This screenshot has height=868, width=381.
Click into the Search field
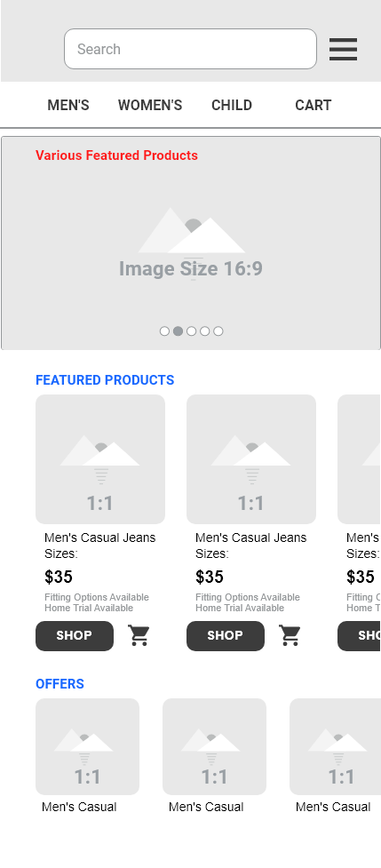[190, 49]
